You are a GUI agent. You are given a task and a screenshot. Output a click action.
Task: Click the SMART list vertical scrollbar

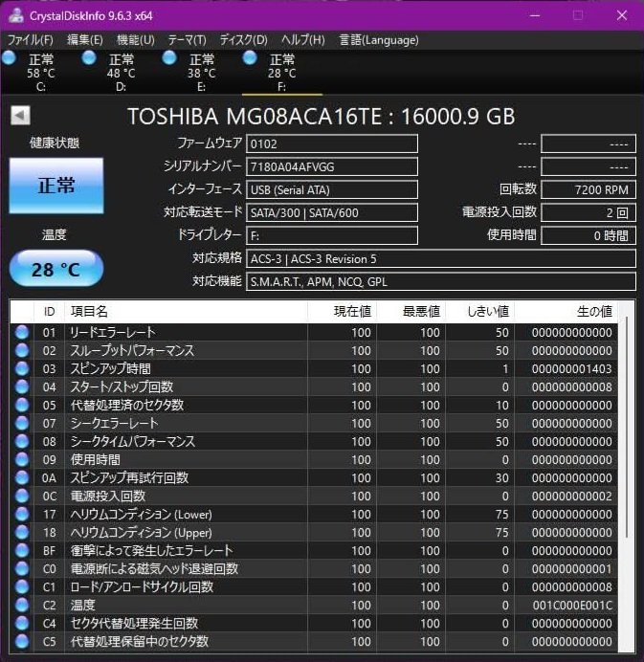coord(627,430)
